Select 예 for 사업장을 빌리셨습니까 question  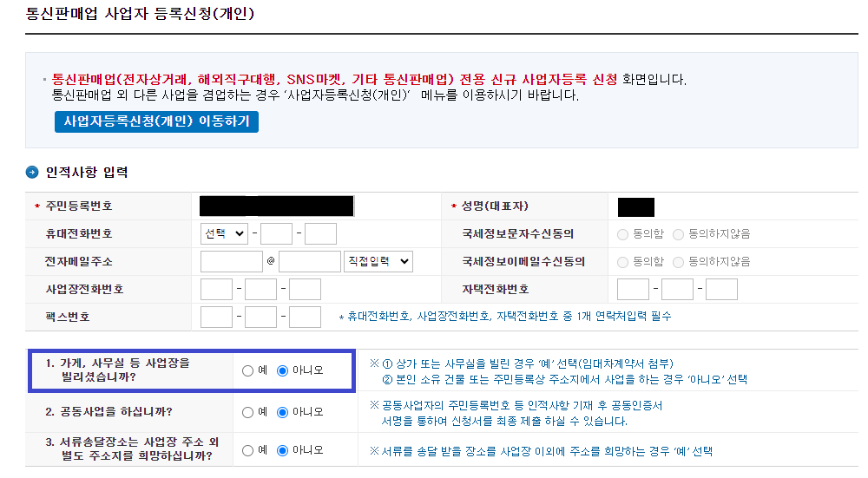pyautogui.click(x=248, y=370)
